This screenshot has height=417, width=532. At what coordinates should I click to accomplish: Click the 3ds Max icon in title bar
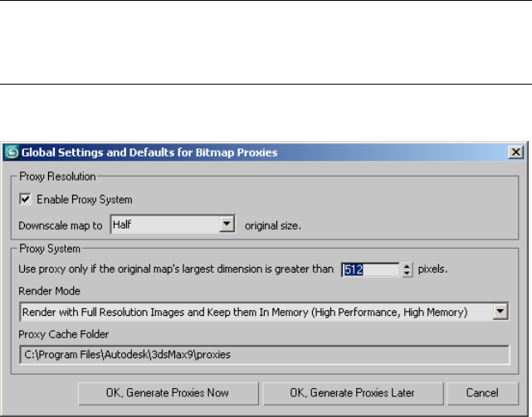coord(12,153)
